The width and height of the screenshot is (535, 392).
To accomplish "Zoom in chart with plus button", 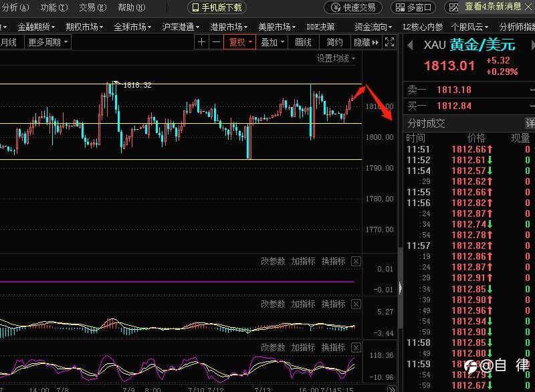I will [201, 42].
